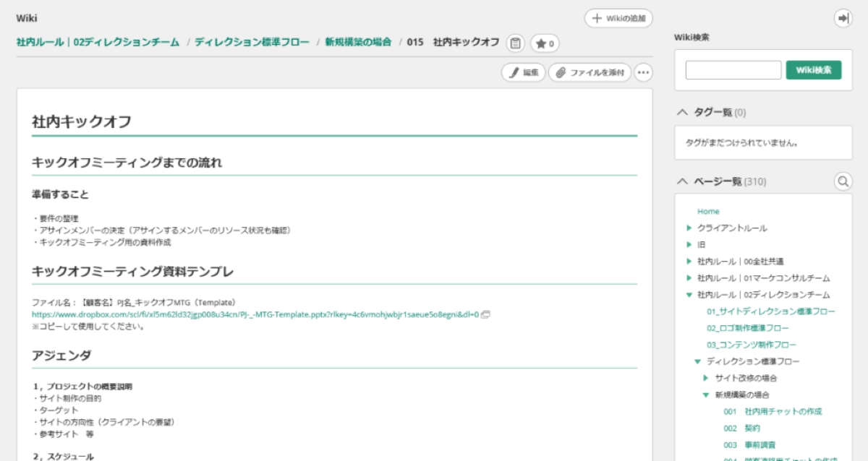Click ファイルを添付 attach file button
This screenshot has width=868, height=461.
(590, 72)
